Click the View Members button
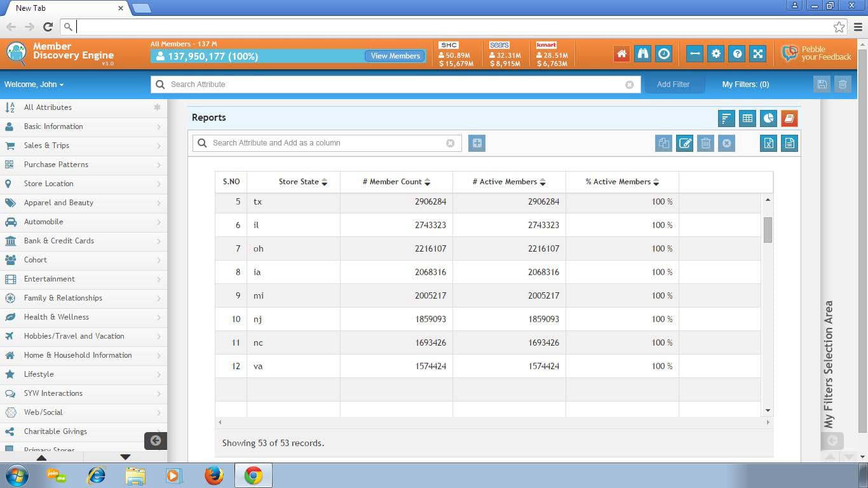Viewport: 868px width, 488px height. 395,56
